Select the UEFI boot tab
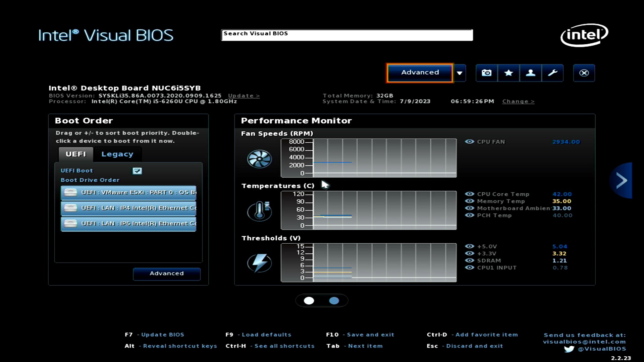This screenshot has height=362, width=644. click(x=76, y=154)
